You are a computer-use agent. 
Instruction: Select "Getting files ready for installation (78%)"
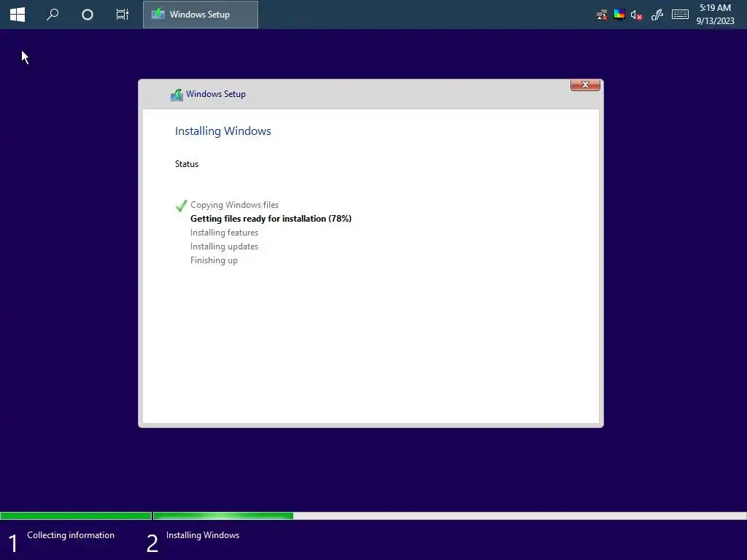click(x=271, y=219)
